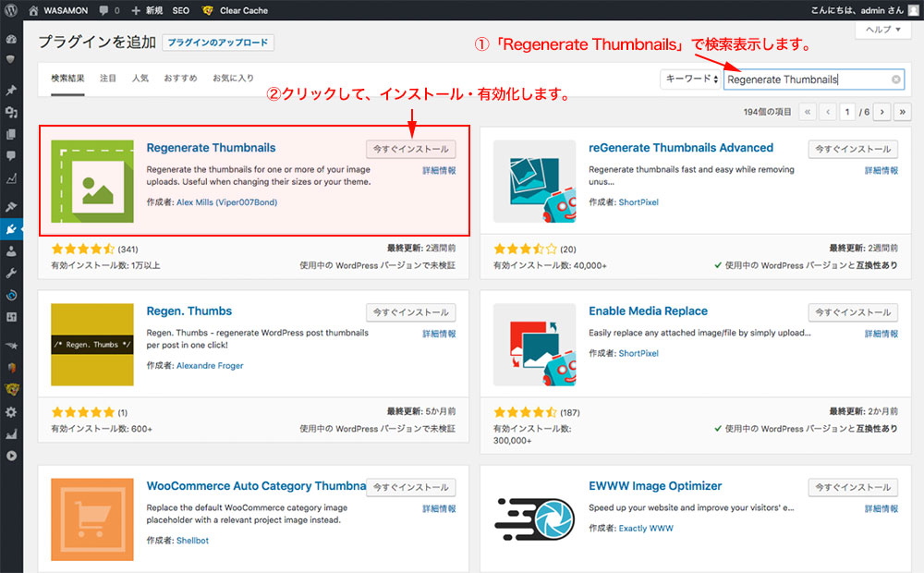Screen dimensions: 924x573
Task: Install reGenerate Thumbnails Advanced now
Action: click(853, 149)
